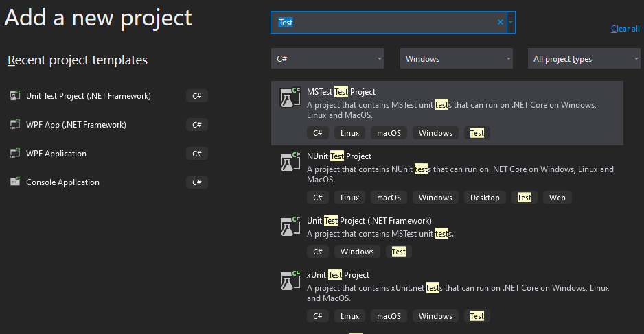Click the macOS tag under MSTest Test Project
Image resolution: width=644 pixels, height=334 pixels.
[389, 133]
